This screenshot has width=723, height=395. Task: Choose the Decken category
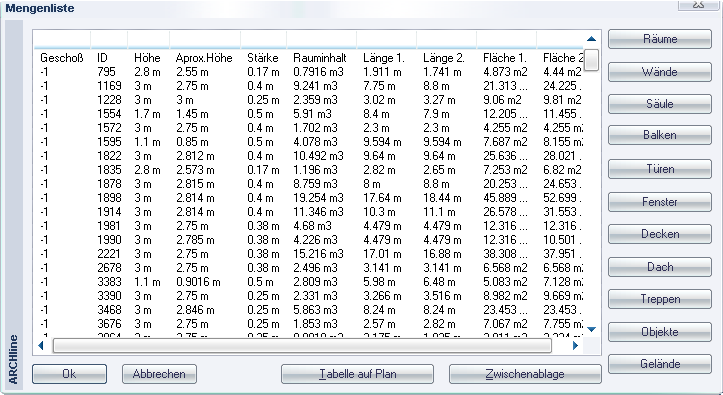click(x=660, y=234)
